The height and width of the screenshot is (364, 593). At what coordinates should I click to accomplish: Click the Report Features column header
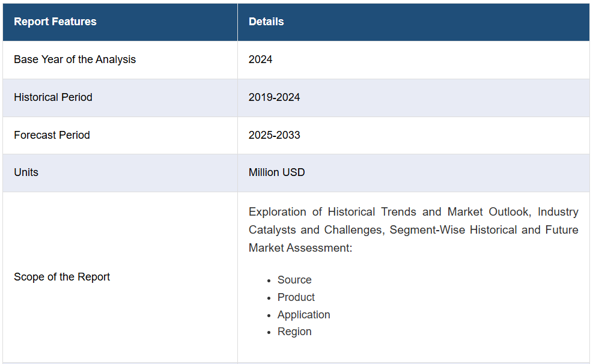55,22
